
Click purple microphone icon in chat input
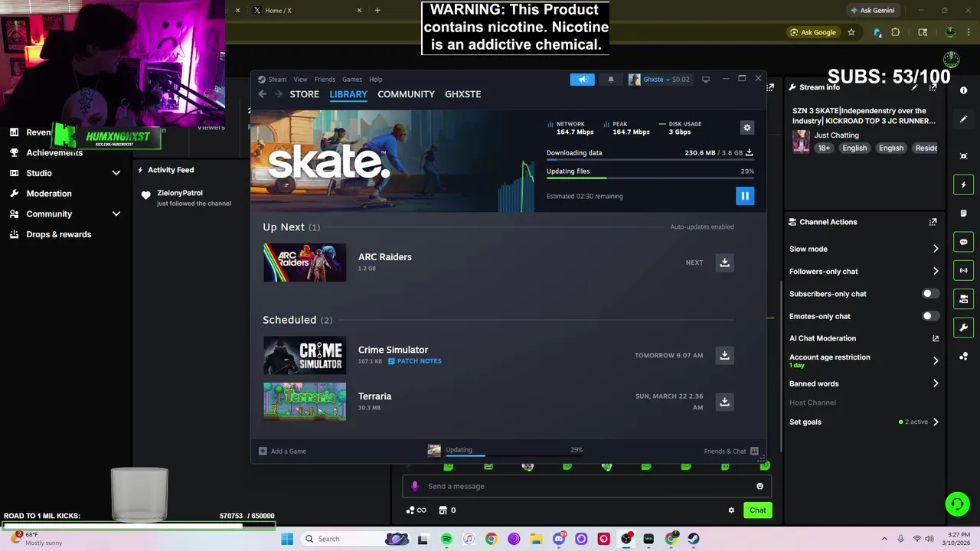point(415,486)
